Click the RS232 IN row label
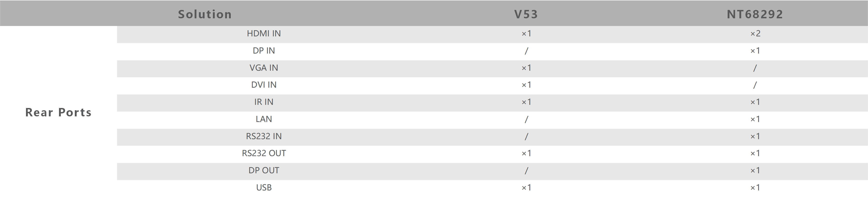868x197 pixels. coord(264,136)
